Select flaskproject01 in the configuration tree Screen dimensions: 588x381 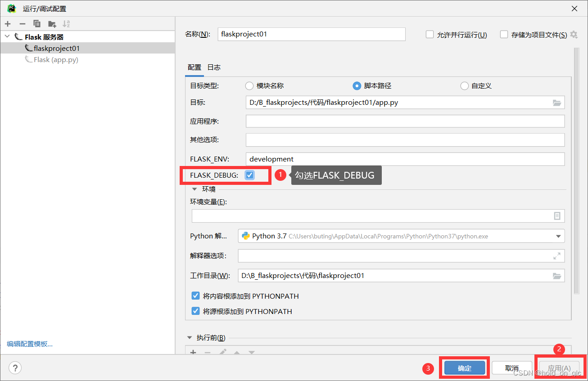(88, 48)
